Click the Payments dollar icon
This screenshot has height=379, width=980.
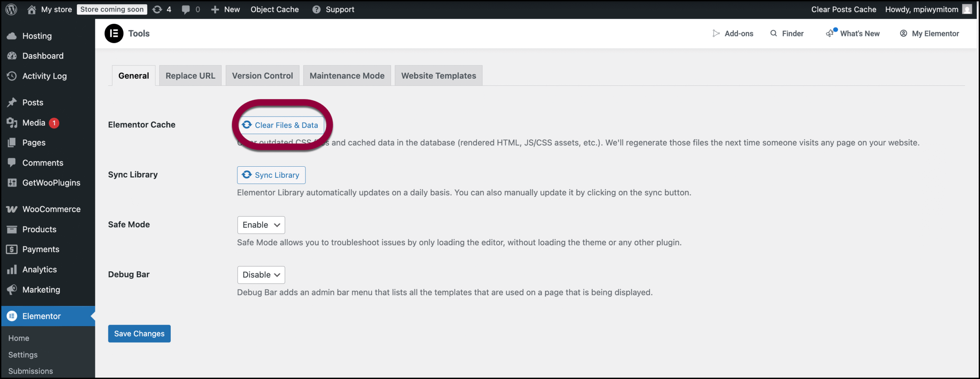coord(12,249)
